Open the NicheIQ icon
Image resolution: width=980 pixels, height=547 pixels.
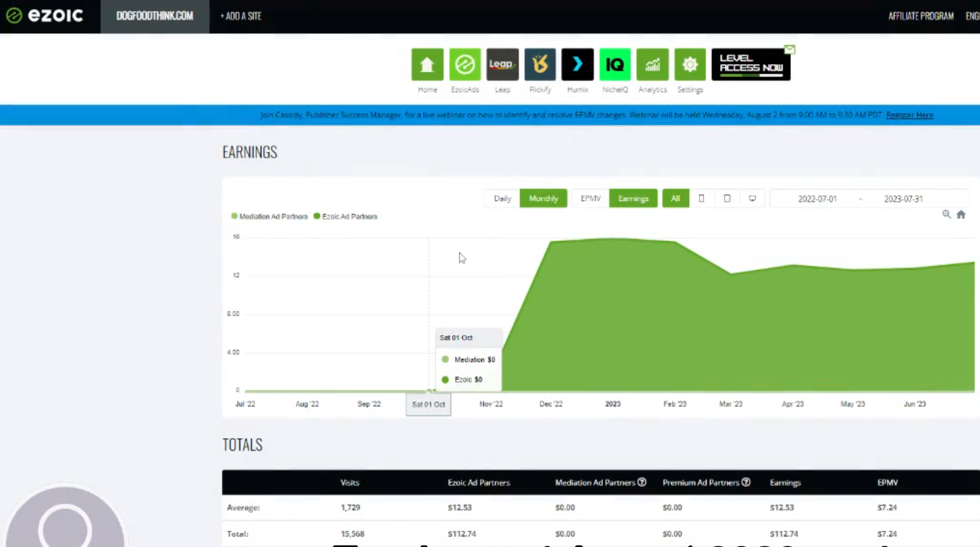(x=615, y=64)
